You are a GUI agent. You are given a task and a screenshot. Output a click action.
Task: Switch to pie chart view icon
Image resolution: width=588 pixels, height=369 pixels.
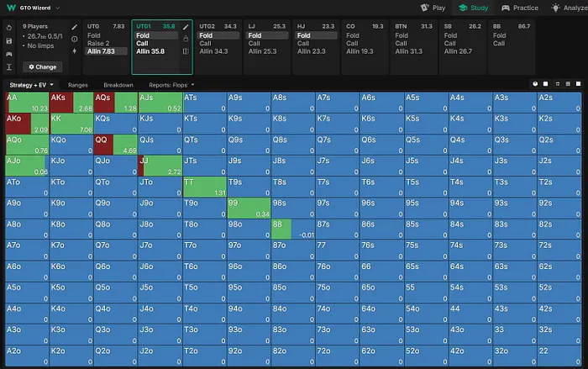point(534,85)
